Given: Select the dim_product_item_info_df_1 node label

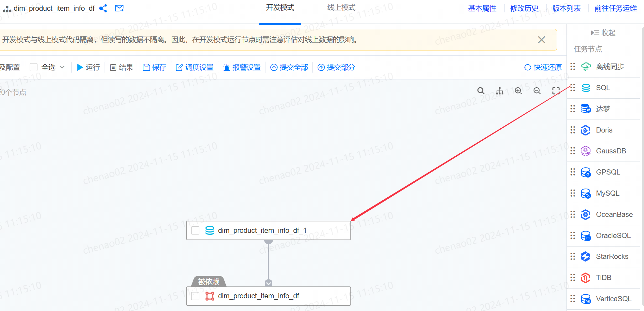Looking at the screenshot, I should 262,231.
